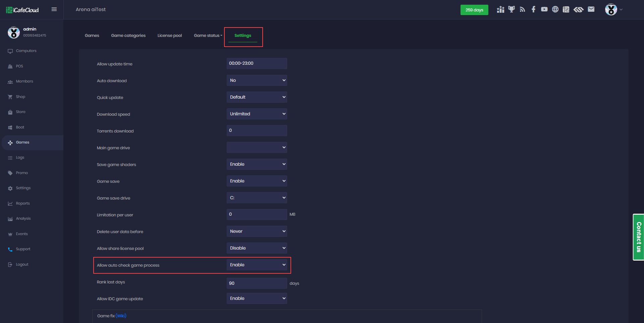The height and width of the screenshot is (323, 644).
Task: Open the Auto download dropdown
Action: (x=257, y=80)
